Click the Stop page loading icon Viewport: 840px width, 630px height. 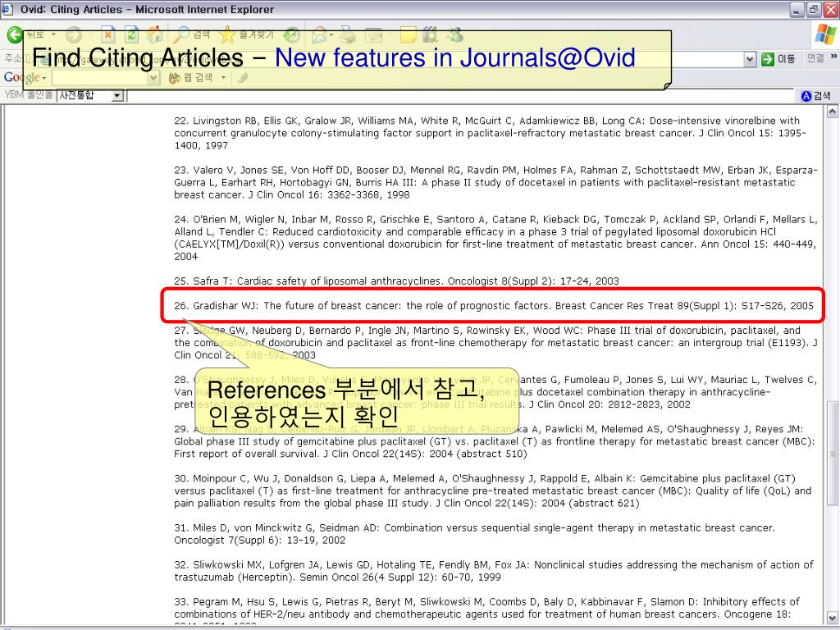click(107, 34)
